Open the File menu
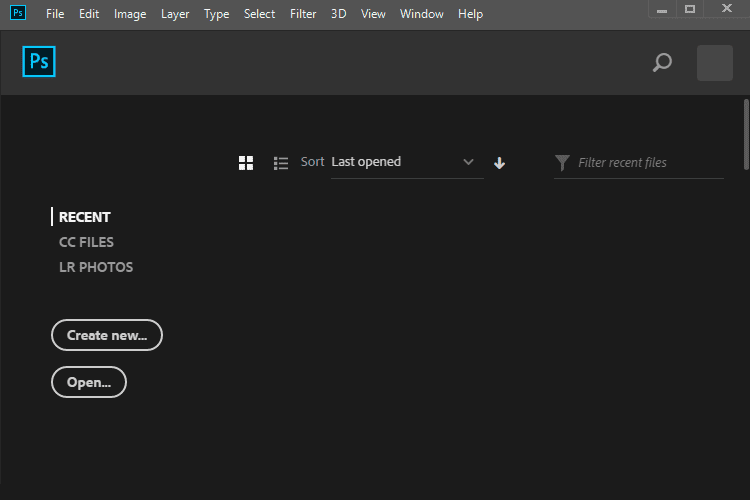The height and width of the screenshot is (500, 750). (55, 14)
